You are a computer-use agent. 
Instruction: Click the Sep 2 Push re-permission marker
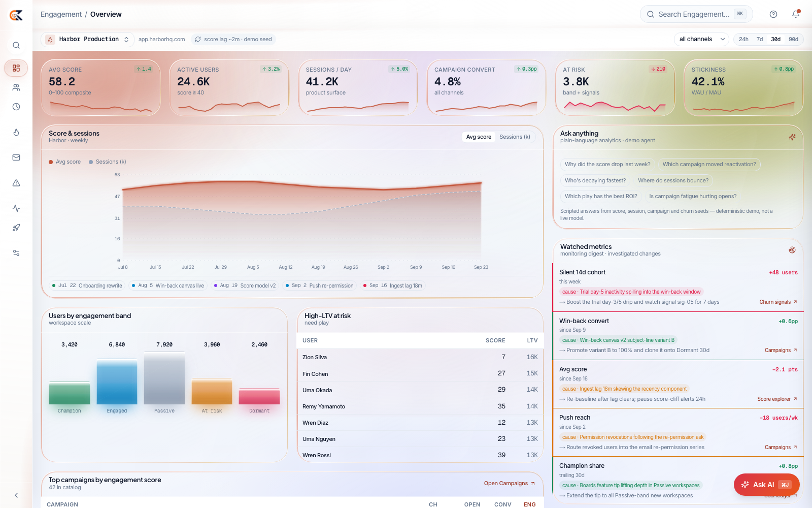pyautogui.click(x=319, y=285)
